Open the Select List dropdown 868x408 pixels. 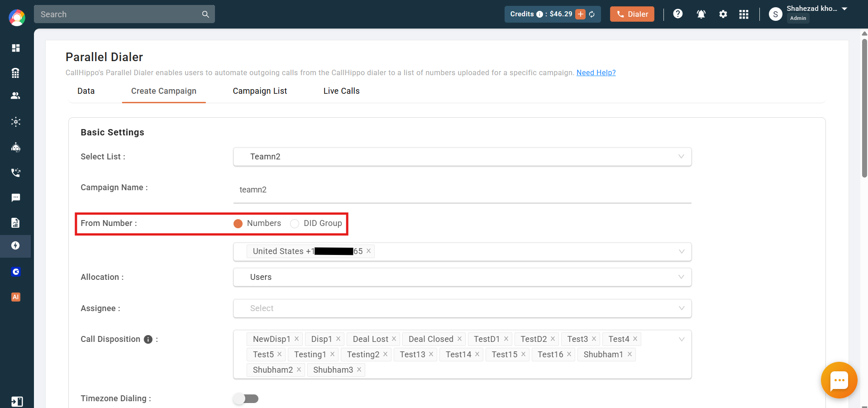coord(462,157)
